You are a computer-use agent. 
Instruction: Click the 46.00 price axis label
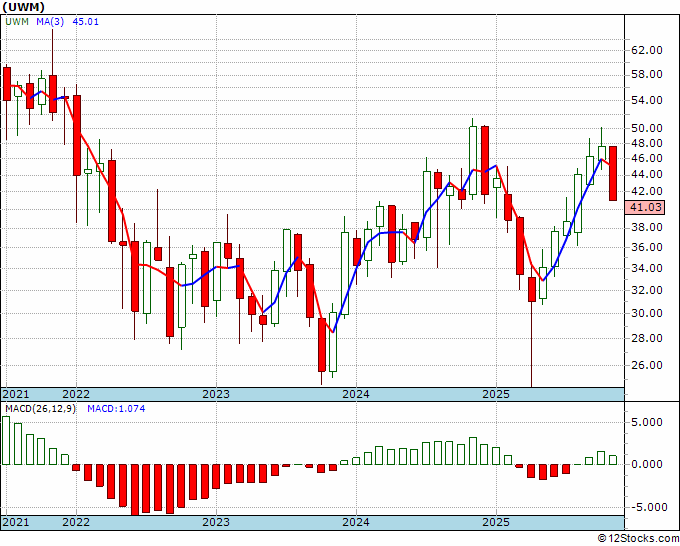pyautogui.click(x=647, y=159)
